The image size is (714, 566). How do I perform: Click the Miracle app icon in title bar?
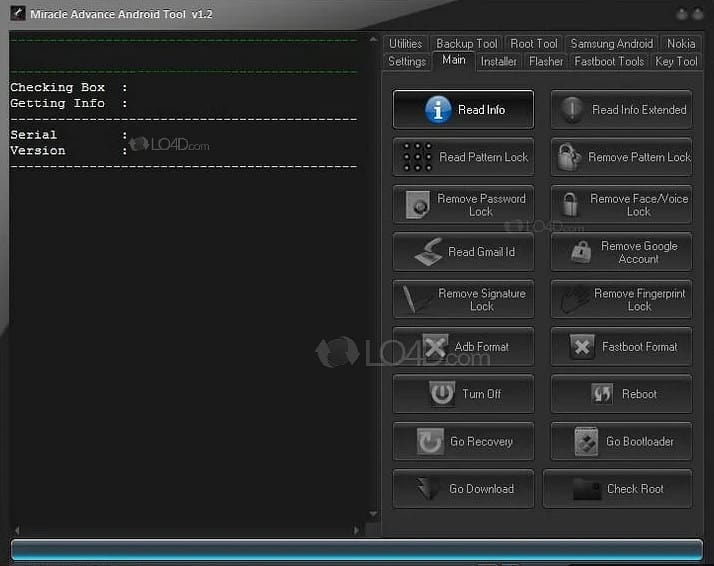tap(18, 13)
